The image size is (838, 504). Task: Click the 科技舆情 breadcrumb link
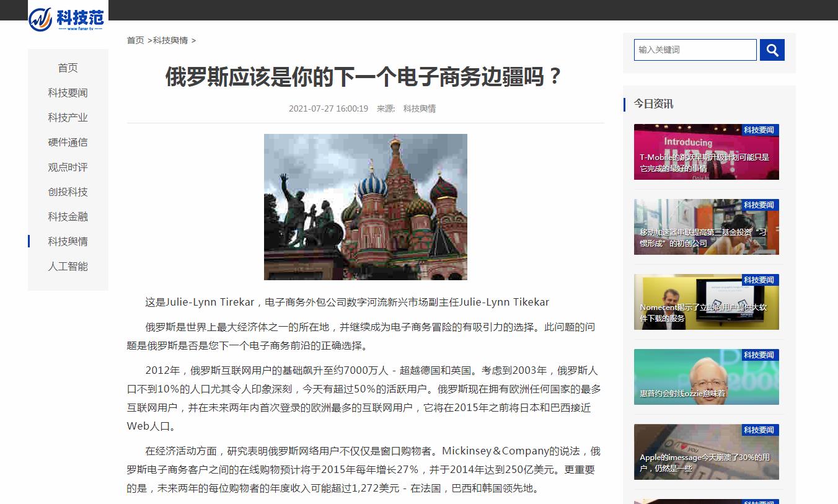coord(170,40)
